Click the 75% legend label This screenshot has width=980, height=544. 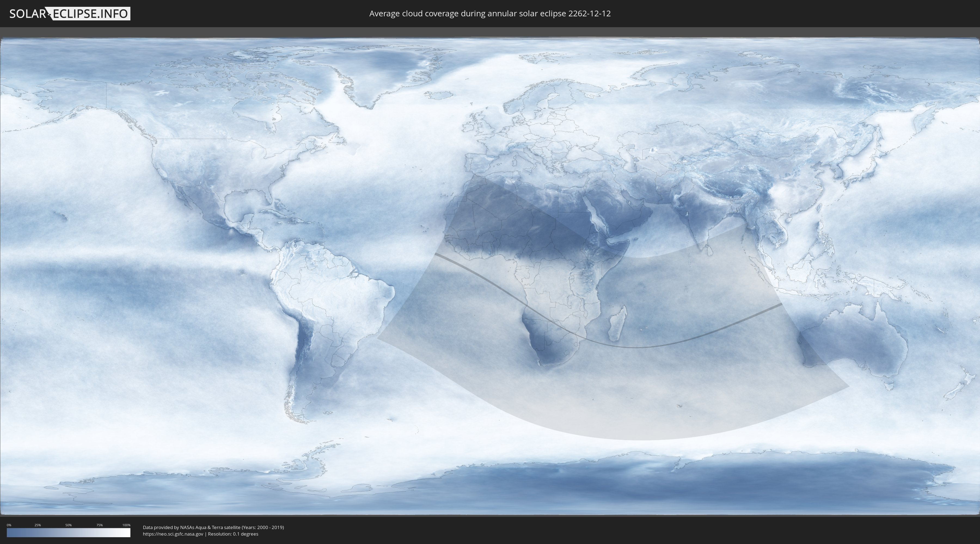coord(99,525)
